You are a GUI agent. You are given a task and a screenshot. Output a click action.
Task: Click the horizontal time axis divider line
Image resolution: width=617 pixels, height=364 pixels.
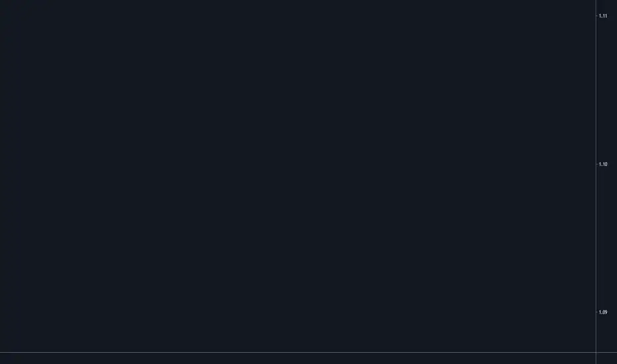coord(308,352)
